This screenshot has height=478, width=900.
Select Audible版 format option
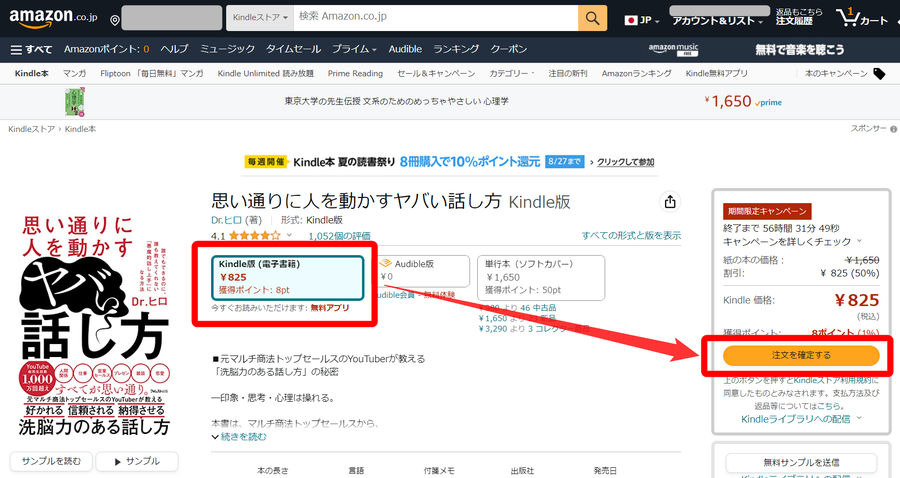[x=424, y=271]
